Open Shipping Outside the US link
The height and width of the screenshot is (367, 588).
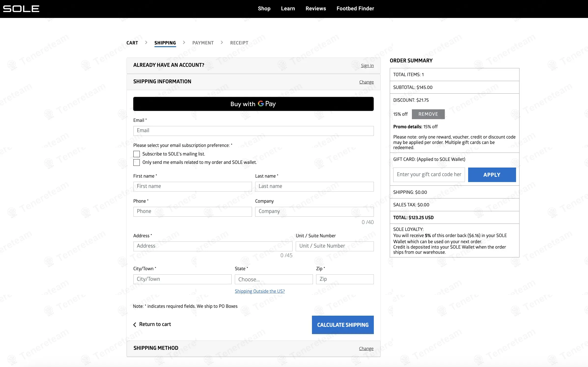point(260,291)
